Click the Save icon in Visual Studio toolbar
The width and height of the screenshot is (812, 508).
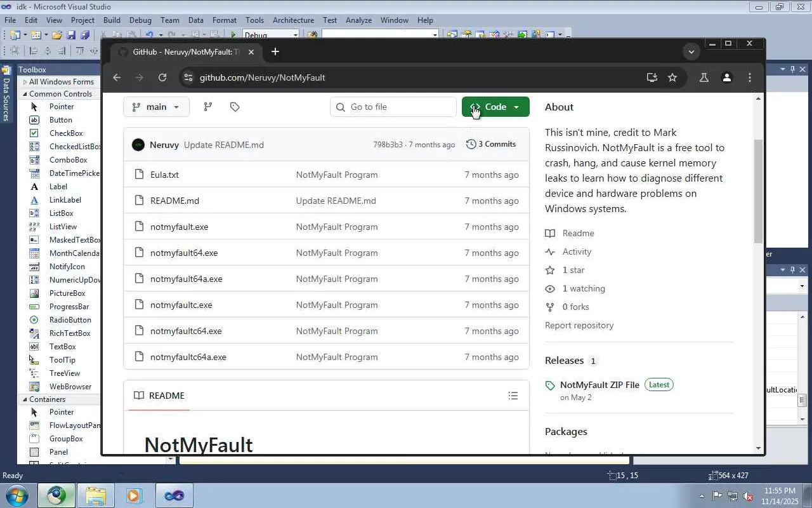[71, 35]
